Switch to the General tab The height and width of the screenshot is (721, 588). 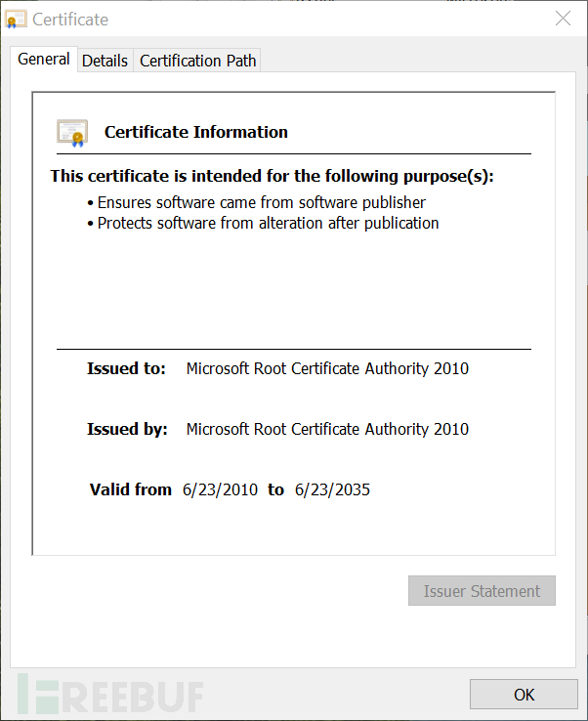click(44, 59)
